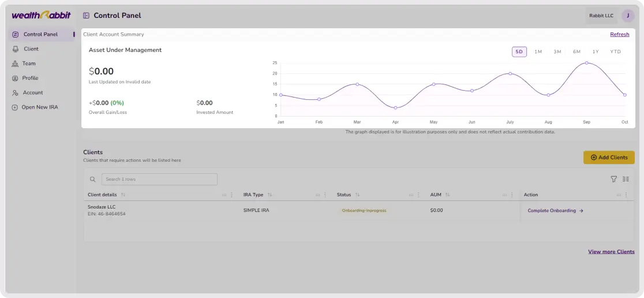Open the Account menu item
644x298 pixels.
(33, 92)
